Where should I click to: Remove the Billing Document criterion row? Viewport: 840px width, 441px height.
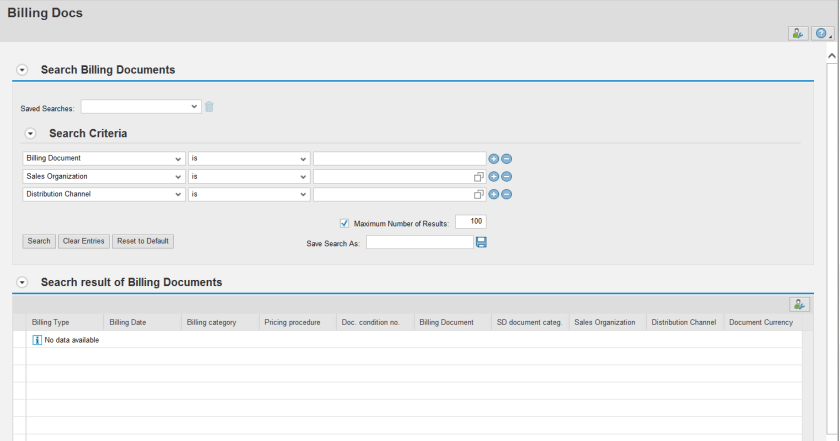[x=506, y=159]
